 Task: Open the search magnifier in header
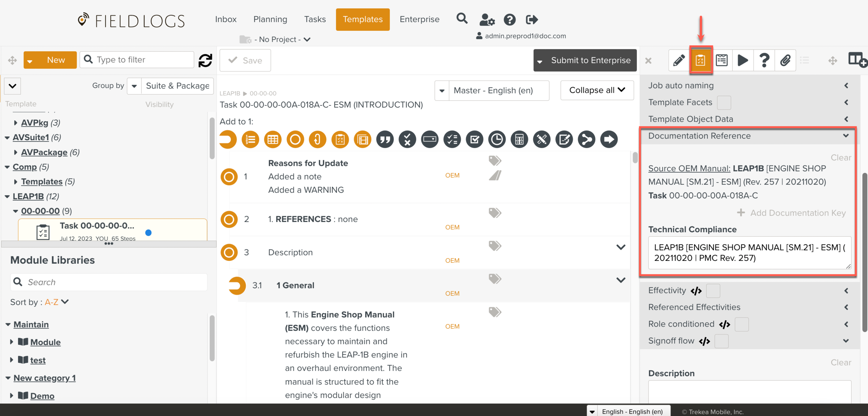(x=462, y=19)
